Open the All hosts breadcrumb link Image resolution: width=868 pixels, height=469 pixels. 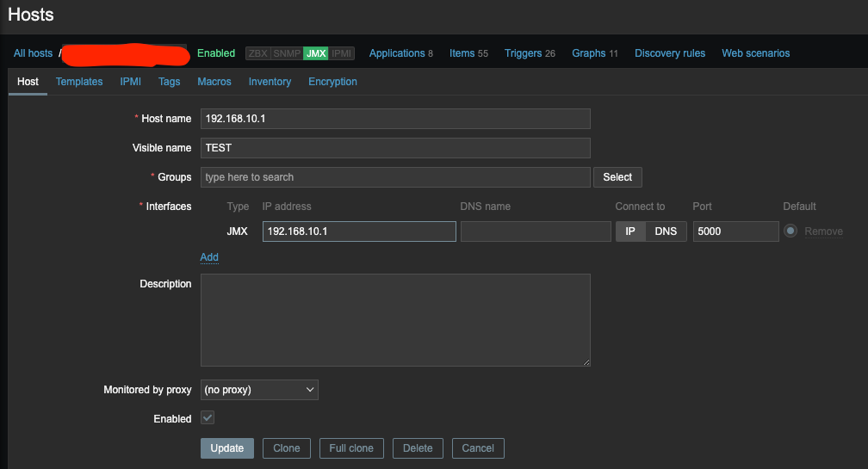[x=33, y=53]
